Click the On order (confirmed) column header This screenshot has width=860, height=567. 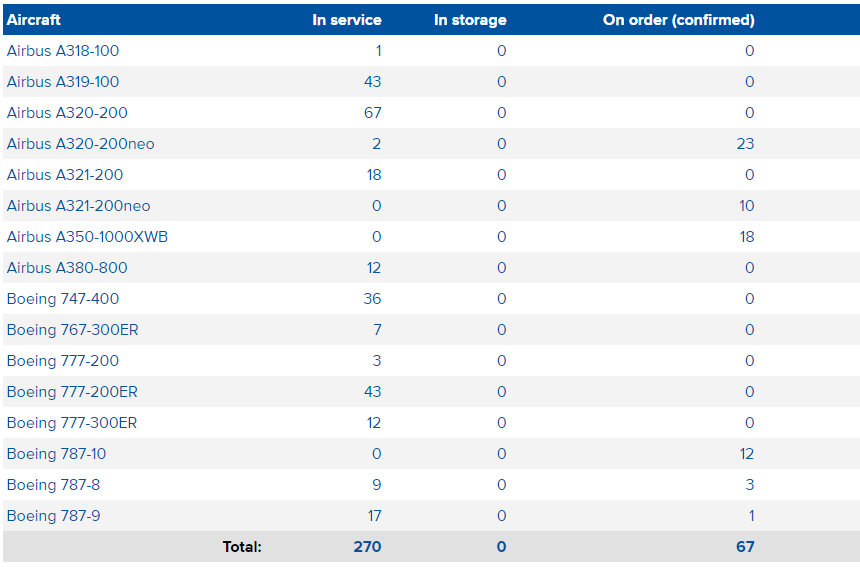tap(678, 20)
